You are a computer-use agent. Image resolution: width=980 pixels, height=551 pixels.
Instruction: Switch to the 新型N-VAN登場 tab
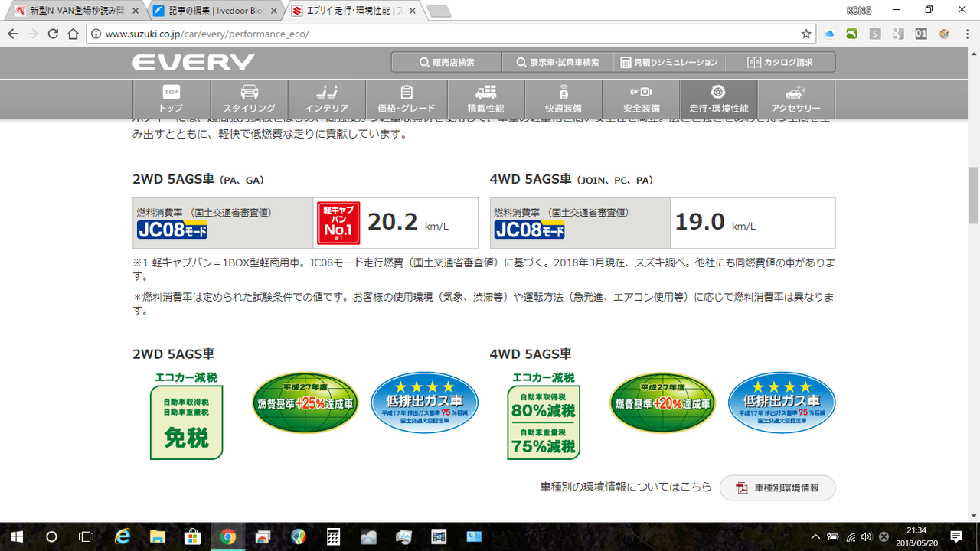(x=77, y=11)
